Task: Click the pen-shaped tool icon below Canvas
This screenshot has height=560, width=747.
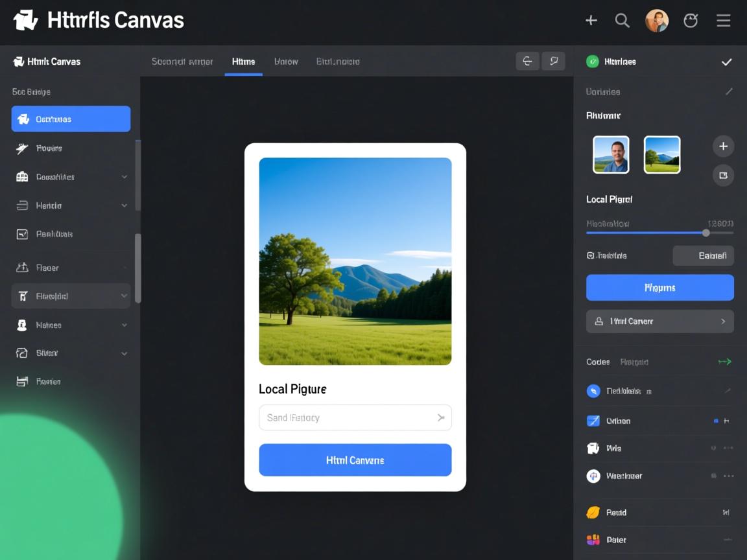Action: (x=21, y=148)
